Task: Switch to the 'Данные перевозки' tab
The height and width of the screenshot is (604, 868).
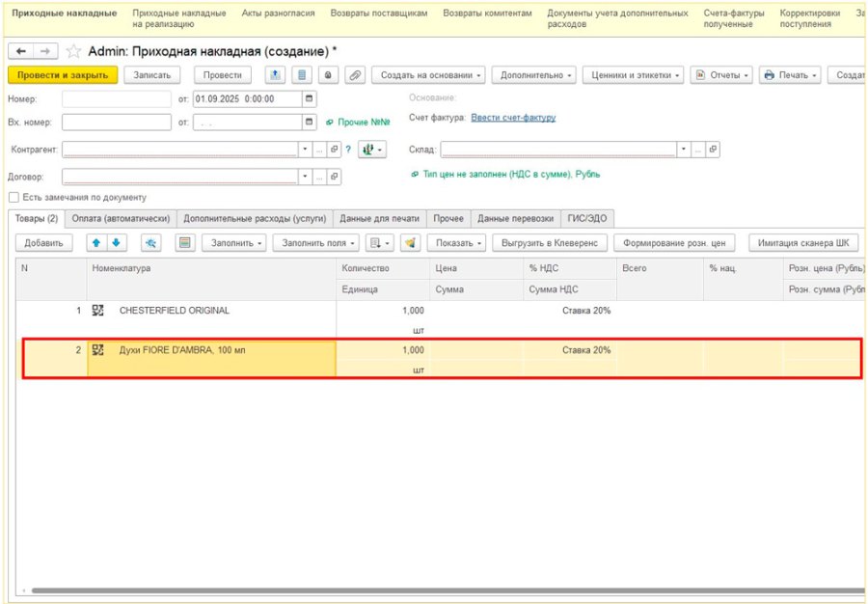Action: (515, 219)
